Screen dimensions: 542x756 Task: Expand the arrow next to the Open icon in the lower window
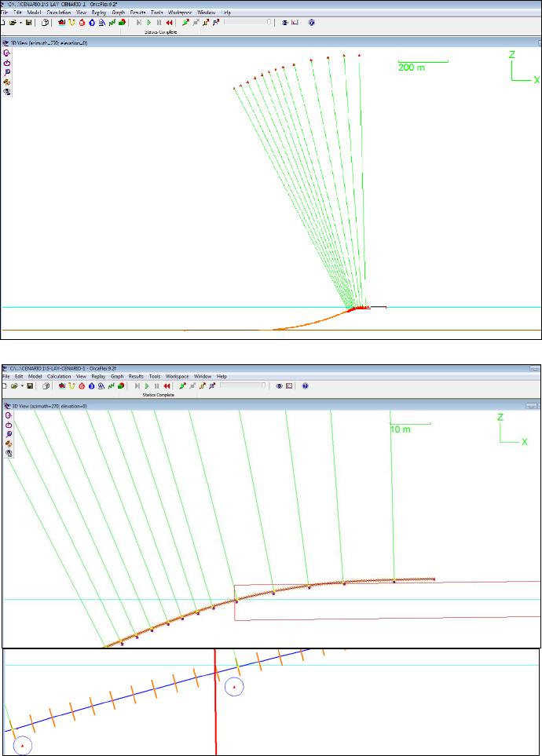coord(20,386)
